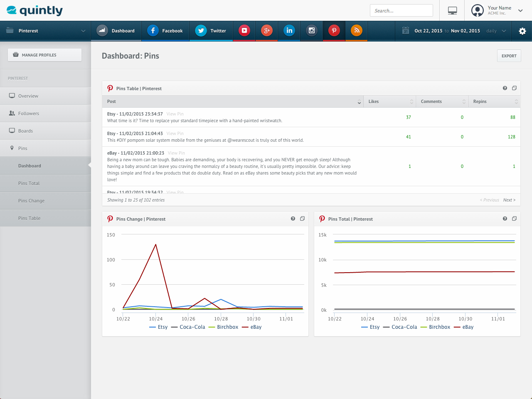Open the Pinterest profile group dropdown
This screenshot has height=399, width=532.
point(45,31)
